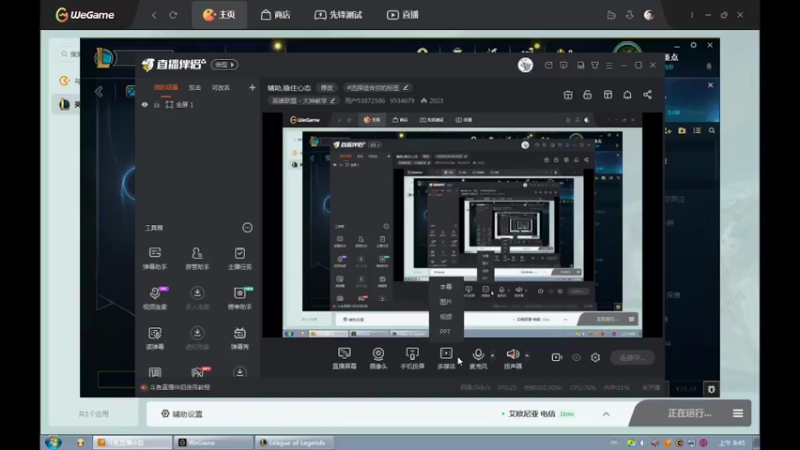Click the bug report icon in the League client corner

point(711,389)
